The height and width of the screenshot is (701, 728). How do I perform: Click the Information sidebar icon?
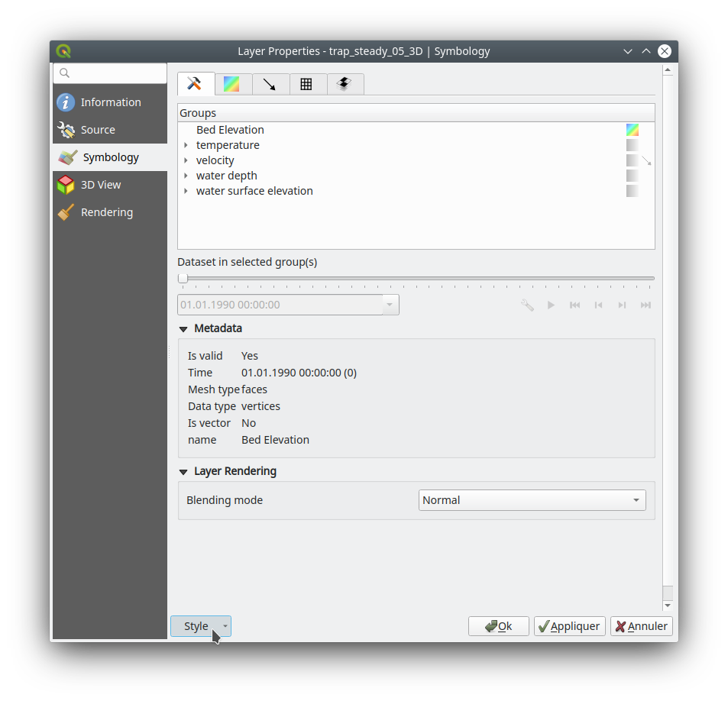tap(66, 102)
